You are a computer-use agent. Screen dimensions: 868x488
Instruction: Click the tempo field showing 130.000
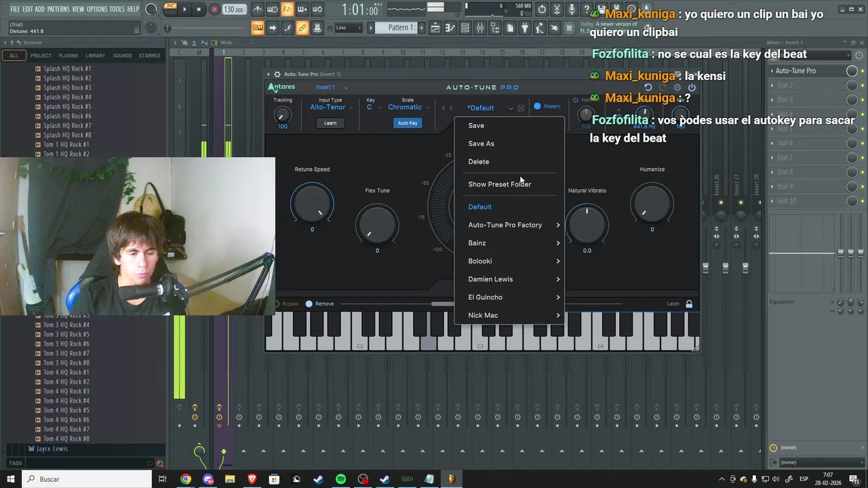[x=234, y=9]
